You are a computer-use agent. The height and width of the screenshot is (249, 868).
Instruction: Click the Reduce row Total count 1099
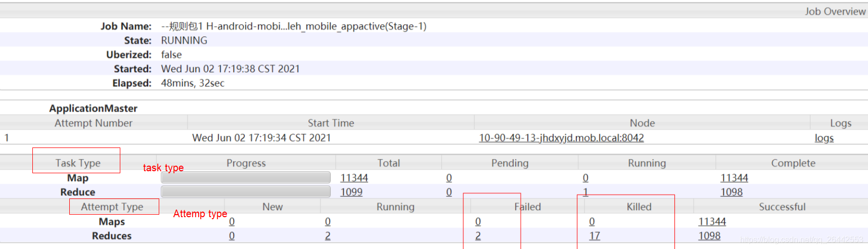tap(351, 192)
